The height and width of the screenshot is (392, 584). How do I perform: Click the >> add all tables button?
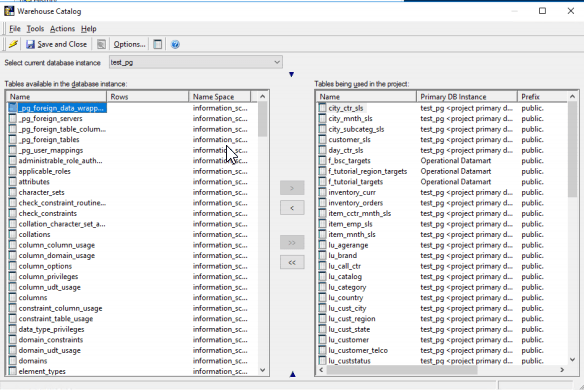tap(292, 243)
